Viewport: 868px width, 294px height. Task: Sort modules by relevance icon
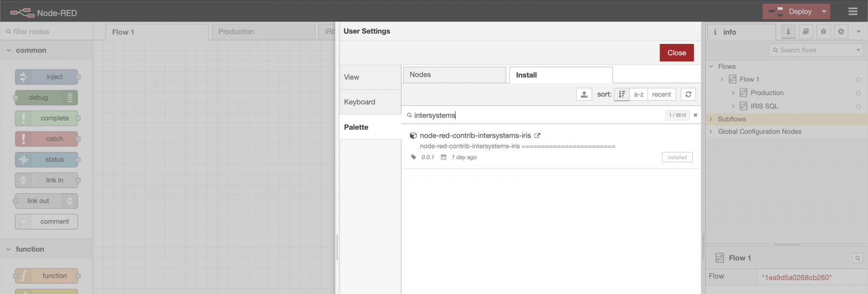point(622,94)
